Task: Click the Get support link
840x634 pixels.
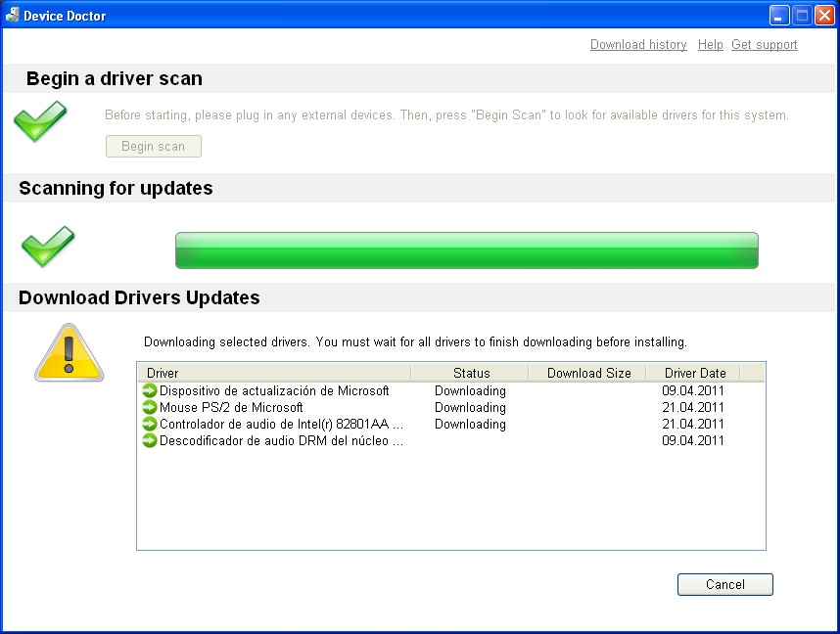Action: point(765,44)
